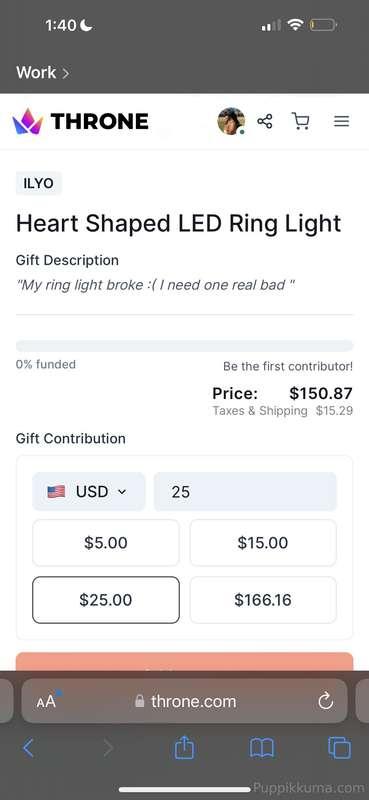Open Safari AA reader settings

(46, 702)
